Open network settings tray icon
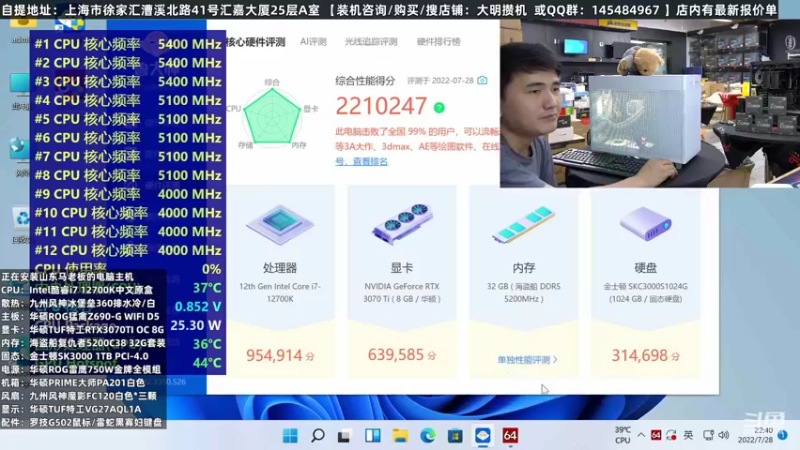 click(x=708, y=435)
